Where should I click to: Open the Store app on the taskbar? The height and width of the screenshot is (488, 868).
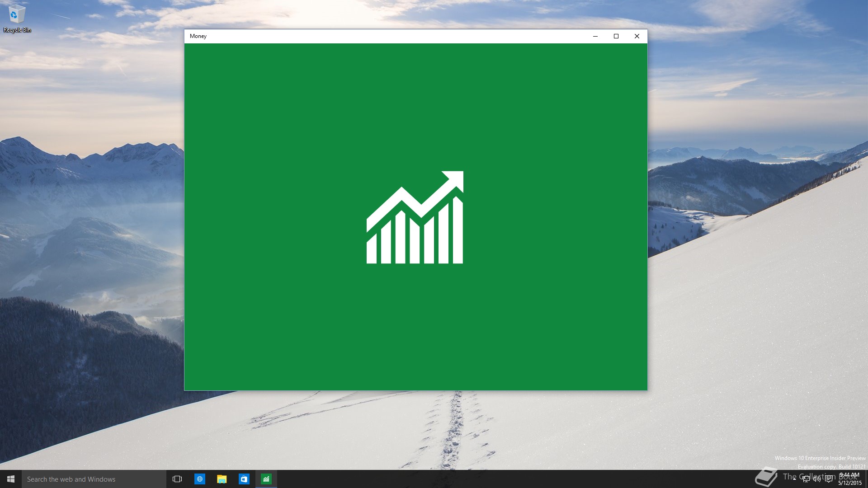pos(244,479)
